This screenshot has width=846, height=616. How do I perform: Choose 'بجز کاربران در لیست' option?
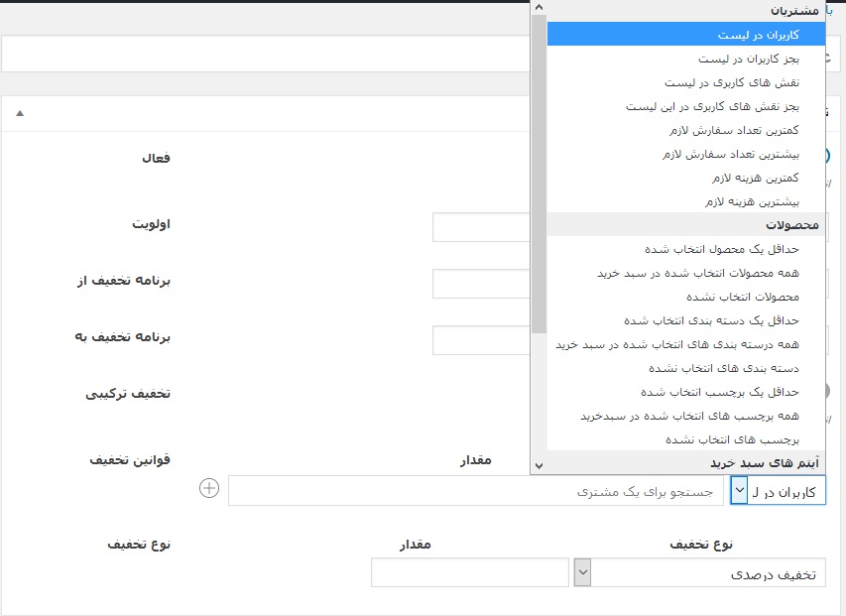(x=685, y=59)
